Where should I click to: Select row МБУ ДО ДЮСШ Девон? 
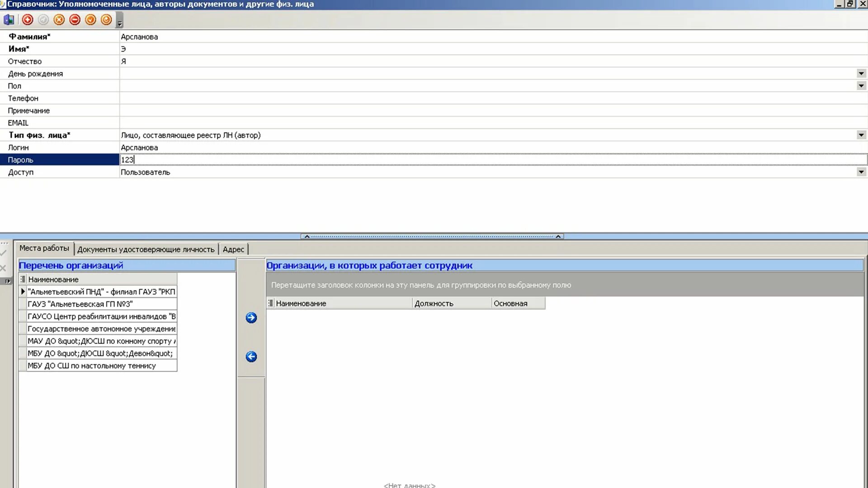(101, 353)
